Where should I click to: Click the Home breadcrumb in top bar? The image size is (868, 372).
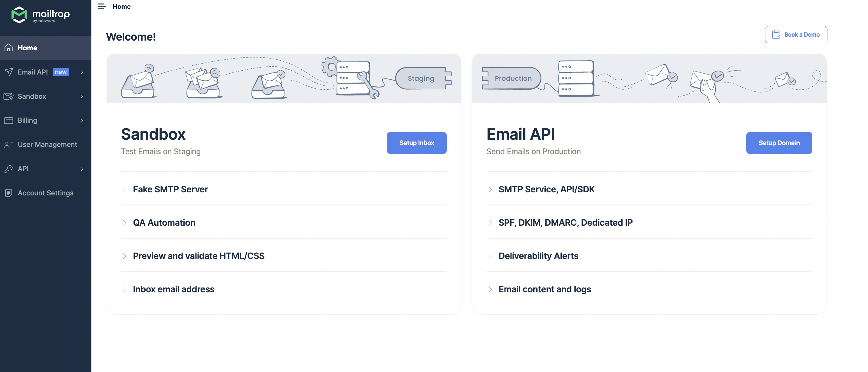(121, 6)
